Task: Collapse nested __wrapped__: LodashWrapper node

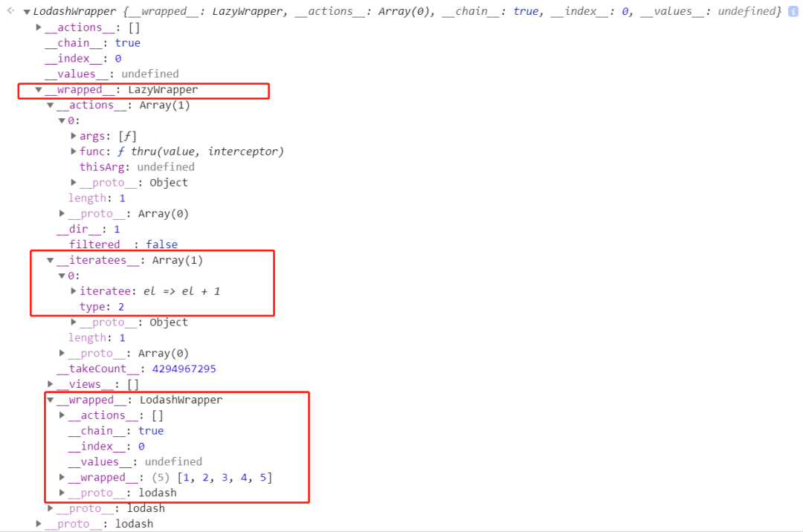Action: point(51,400)
